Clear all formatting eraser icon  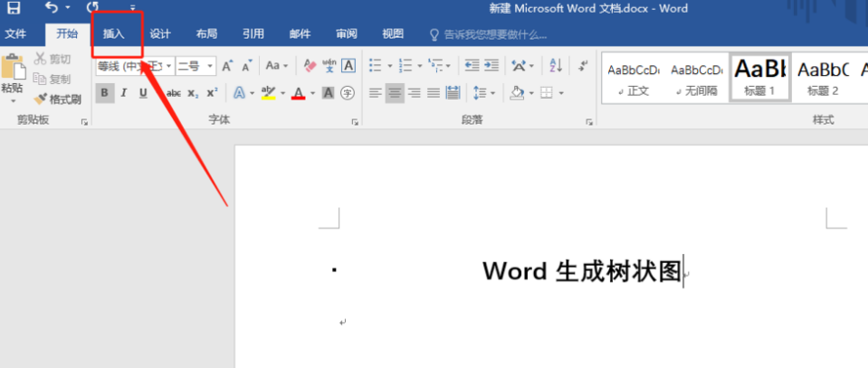310,66
